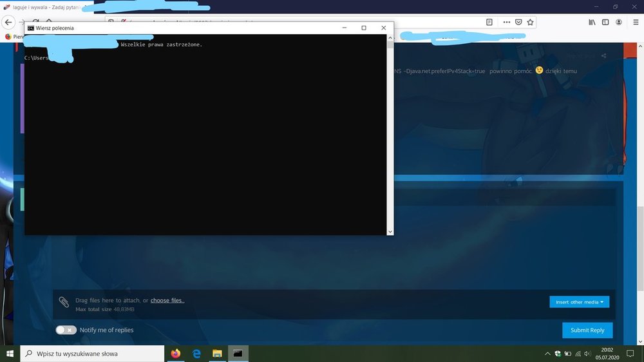Screen dimensions: 644x362
Task: Click the Windows taskbar search box
Action: (92, 354)
